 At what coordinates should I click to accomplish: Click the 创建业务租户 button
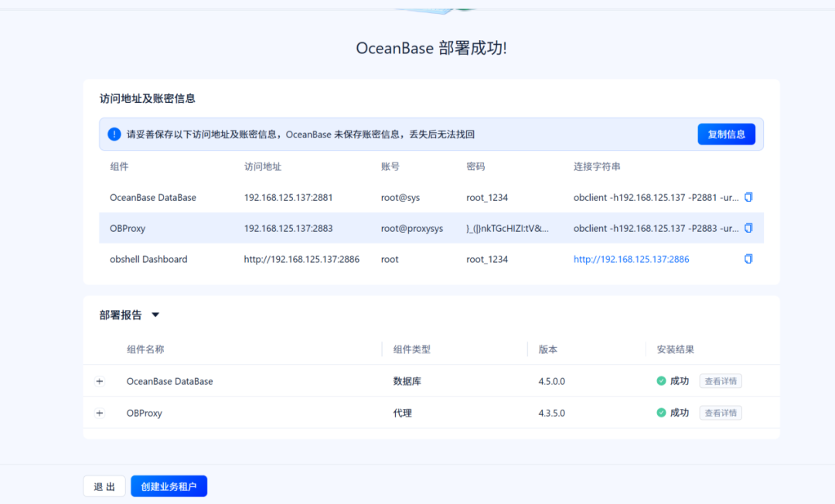(x=169, y=486)
